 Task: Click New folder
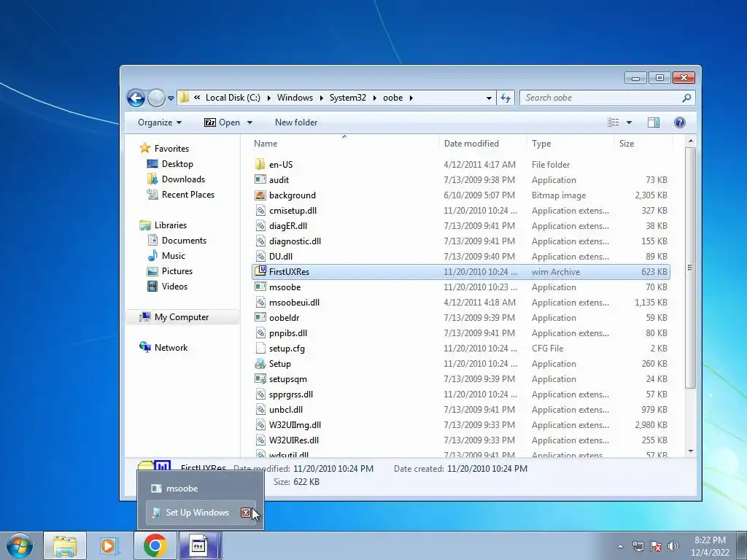pyautogui.click(x=296, y=122)
